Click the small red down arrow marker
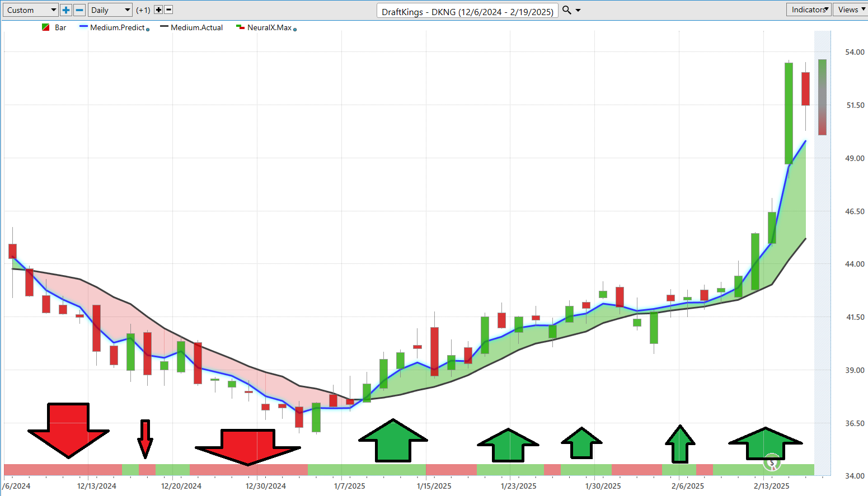This screenshot has width=868, height=496. coord(145,438)
